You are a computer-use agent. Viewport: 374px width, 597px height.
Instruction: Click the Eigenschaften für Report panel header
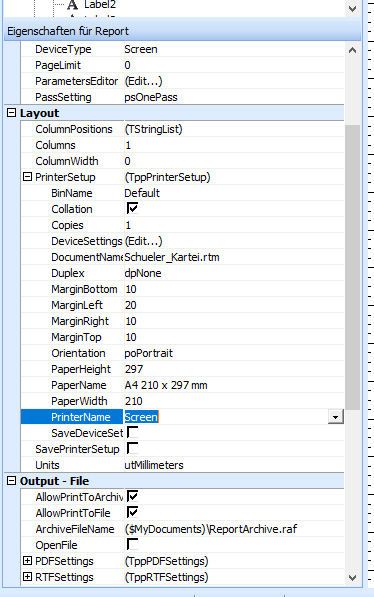(x=182, y=31)
